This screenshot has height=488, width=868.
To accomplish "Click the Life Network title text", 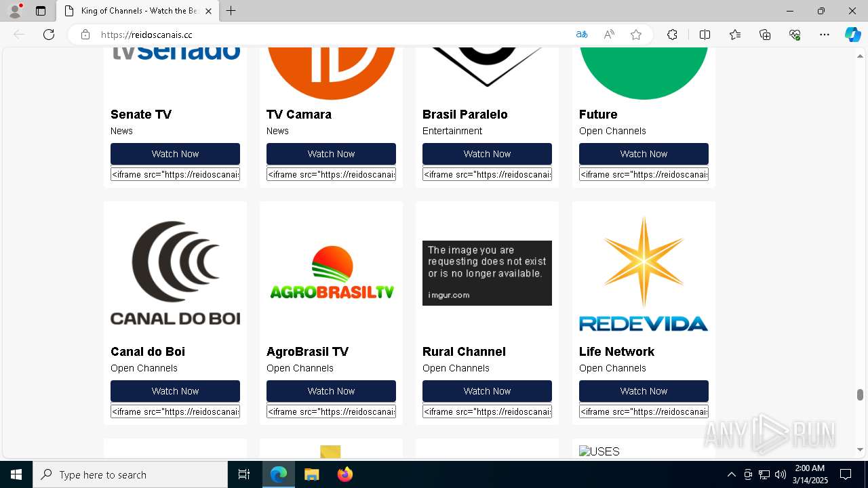I will click(x=616, y=352).
